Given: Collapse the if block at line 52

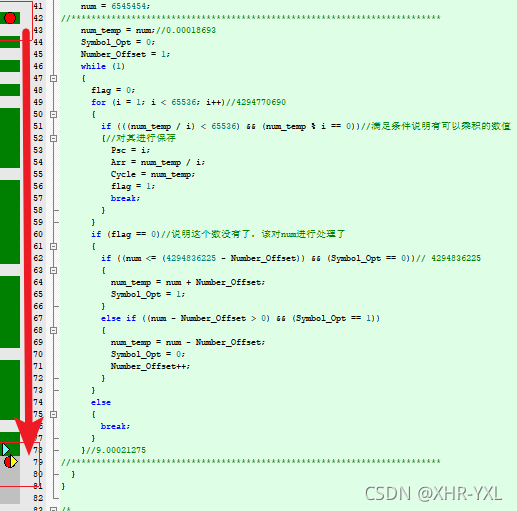Looking at the screenshot, I should coord(53,138).
